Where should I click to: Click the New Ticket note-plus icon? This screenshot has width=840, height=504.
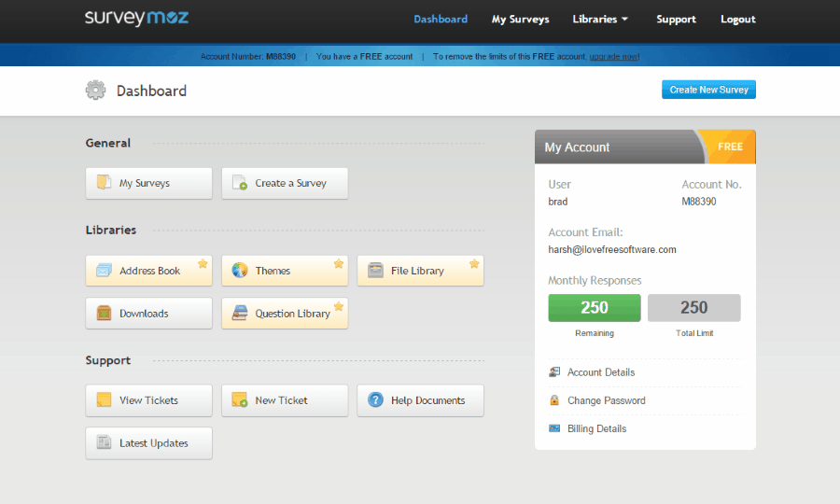[x=240, y=399]
